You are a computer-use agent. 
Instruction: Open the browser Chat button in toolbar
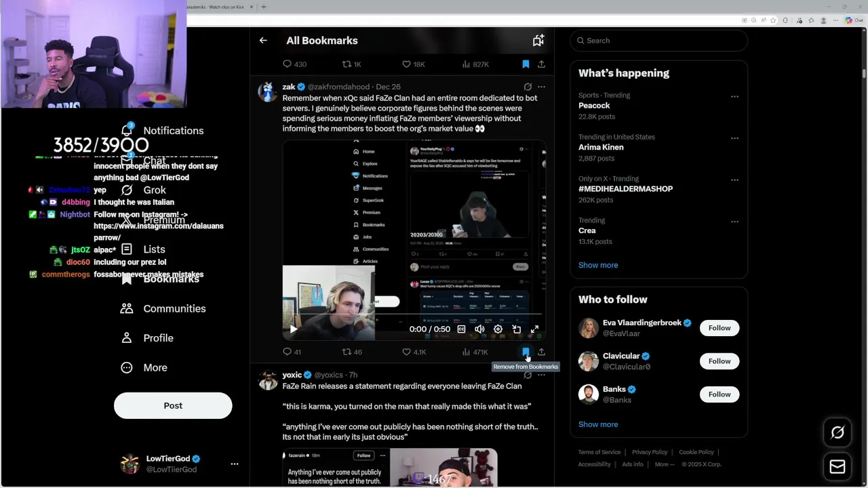[x=853, y=20]
